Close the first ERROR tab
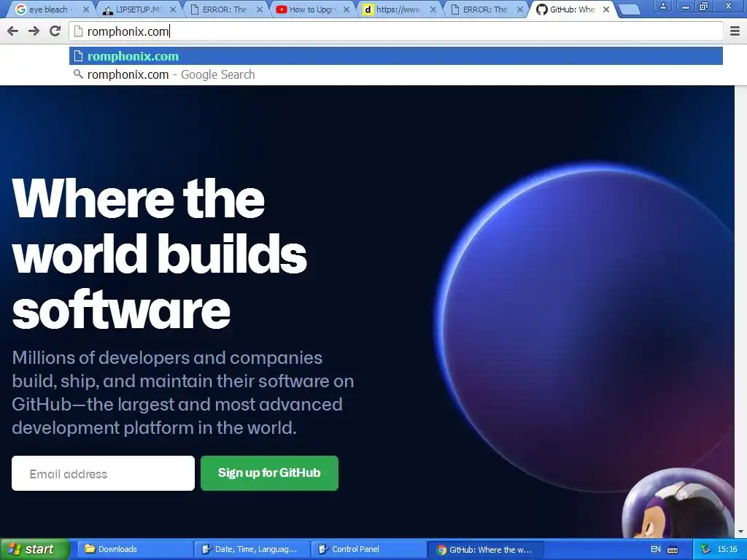Viewport: 747px width, 560px height. pos(260,9)
